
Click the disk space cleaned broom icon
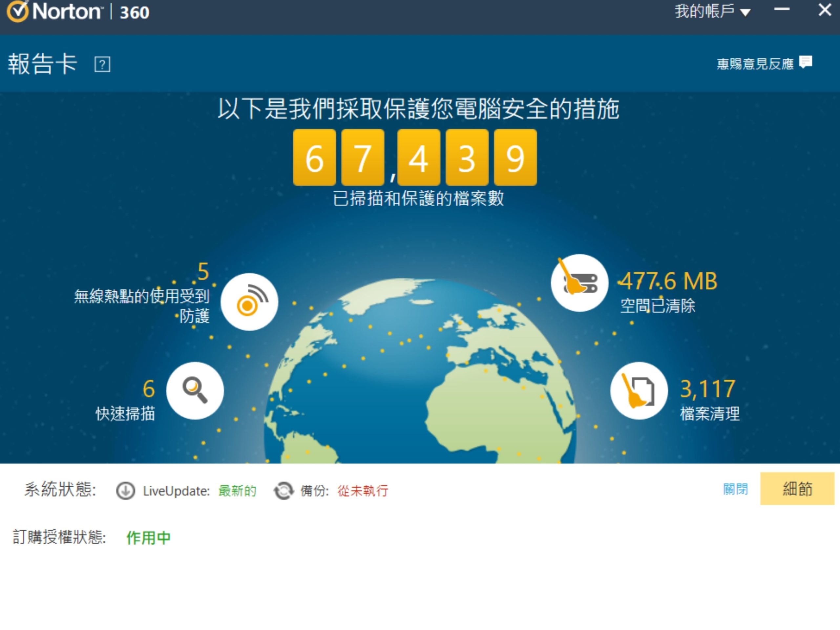coord(579,283)
